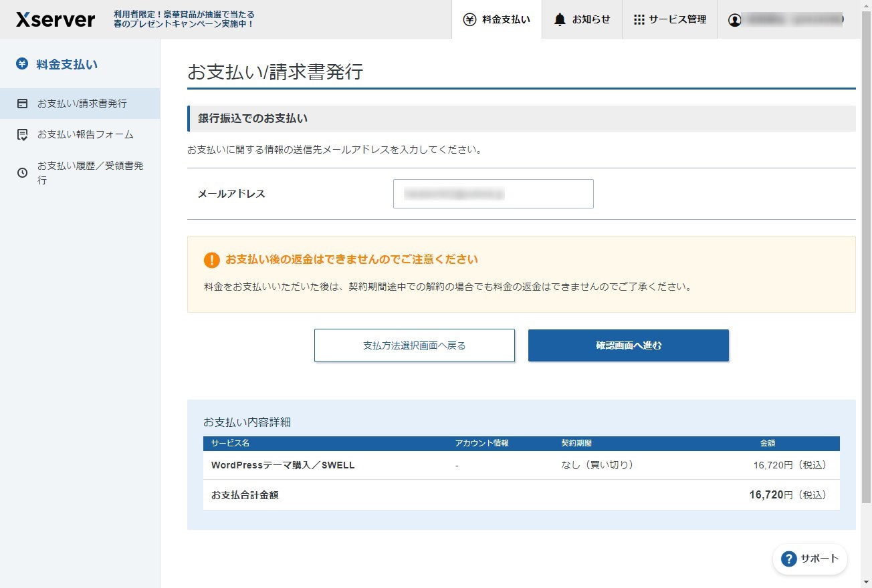Select the 料金支払い tab in the header
The image size is (872, 588).
[x=497, y=19]
